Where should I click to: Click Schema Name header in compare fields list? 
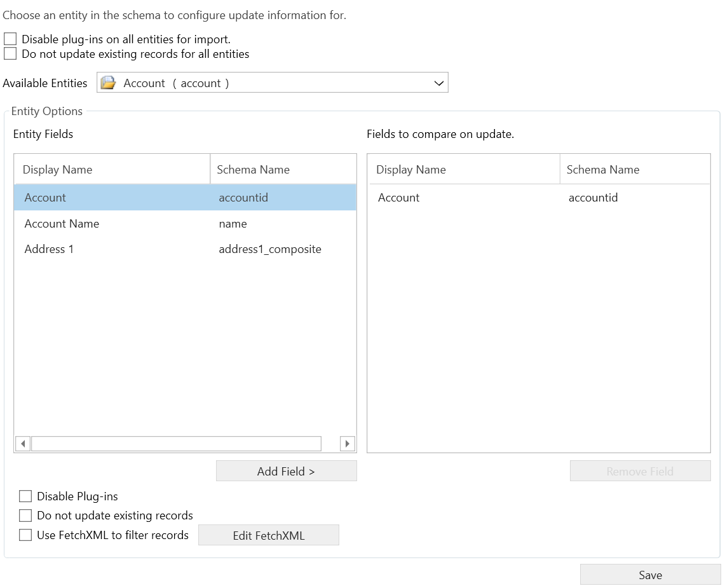coord(635,169)
